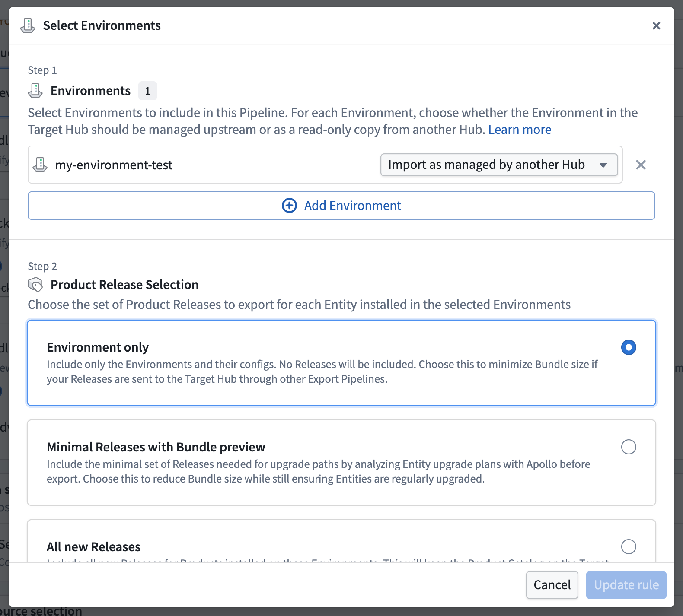Open the Import as managed dropdown
The width and height of the screenshot is (683, 616).
499,165
